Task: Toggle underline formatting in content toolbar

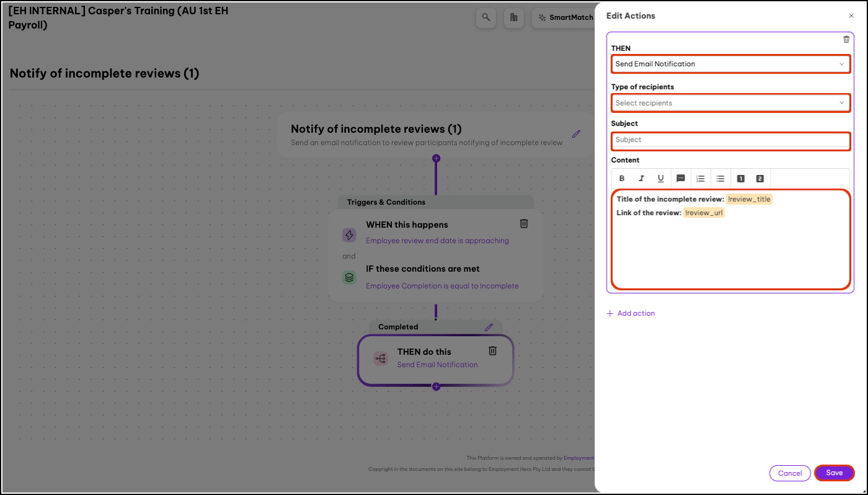Action: tap(661, 179)
